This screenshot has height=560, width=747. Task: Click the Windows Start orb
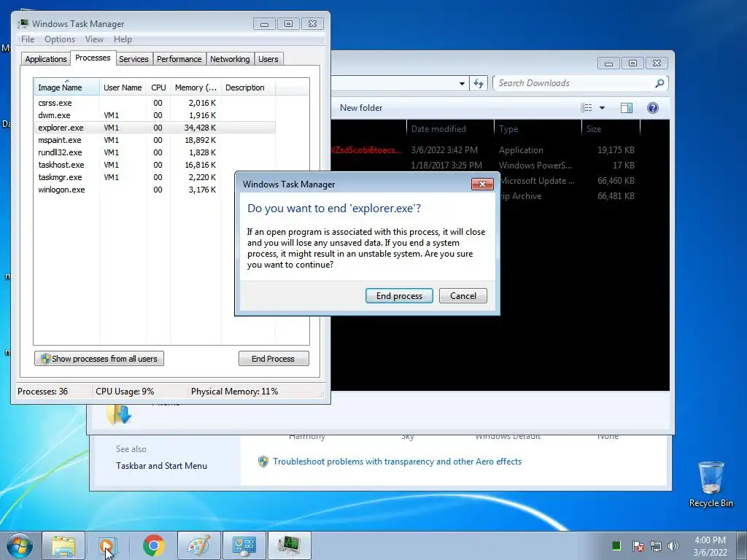[x=19, y=545]
